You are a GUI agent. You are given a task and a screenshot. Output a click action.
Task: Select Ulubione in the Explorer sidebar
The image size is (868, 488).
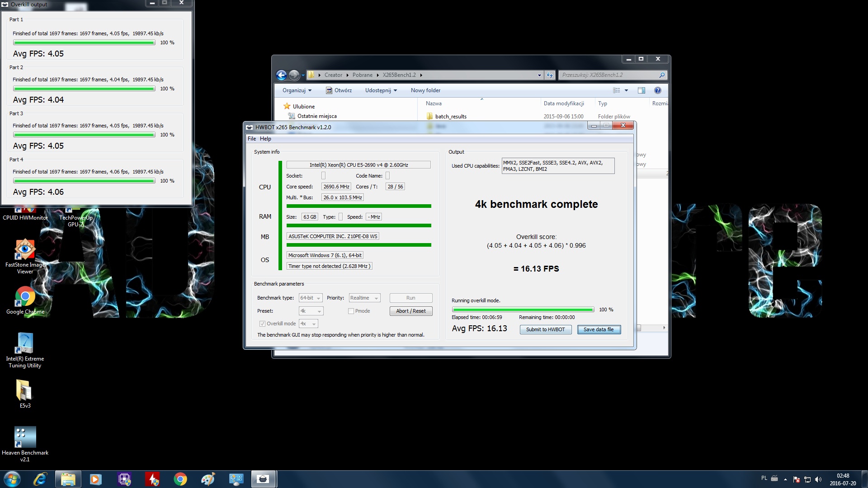point(299,106)
